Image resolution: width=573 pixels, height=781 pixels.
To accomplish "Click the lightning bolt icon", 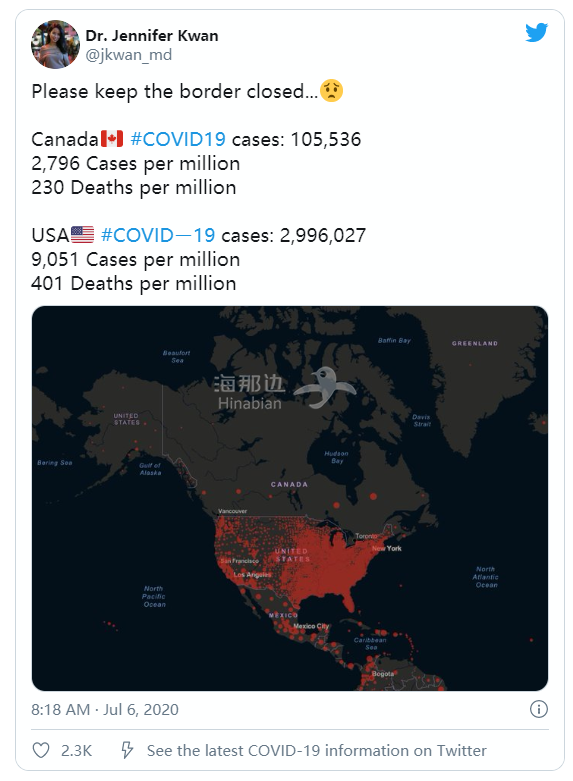I will pos(127,750).
